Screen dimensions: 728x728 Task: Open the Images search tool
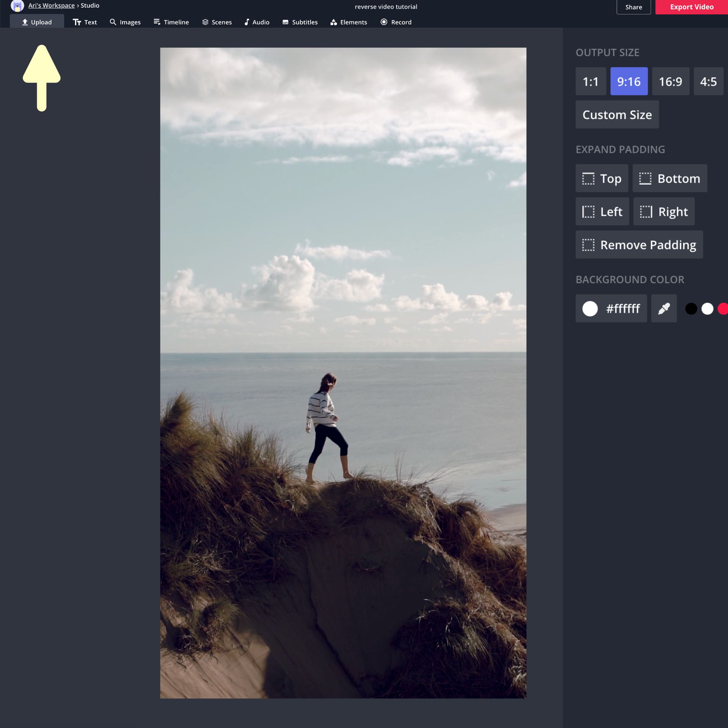coord(125,22)
